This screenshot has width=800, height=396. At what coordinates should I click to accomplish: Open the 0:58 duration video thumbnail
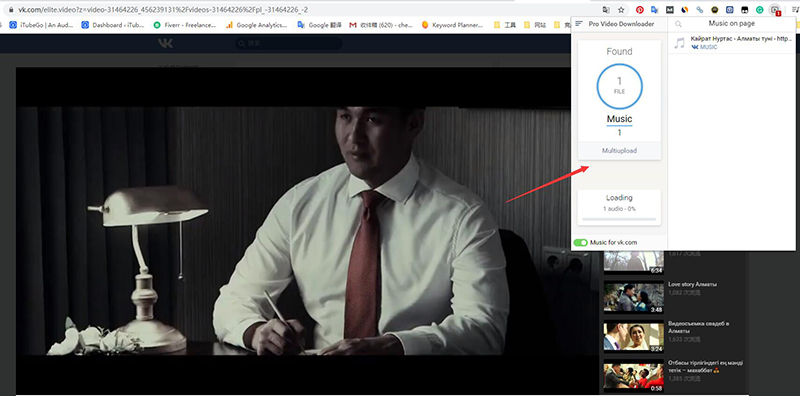633,376
